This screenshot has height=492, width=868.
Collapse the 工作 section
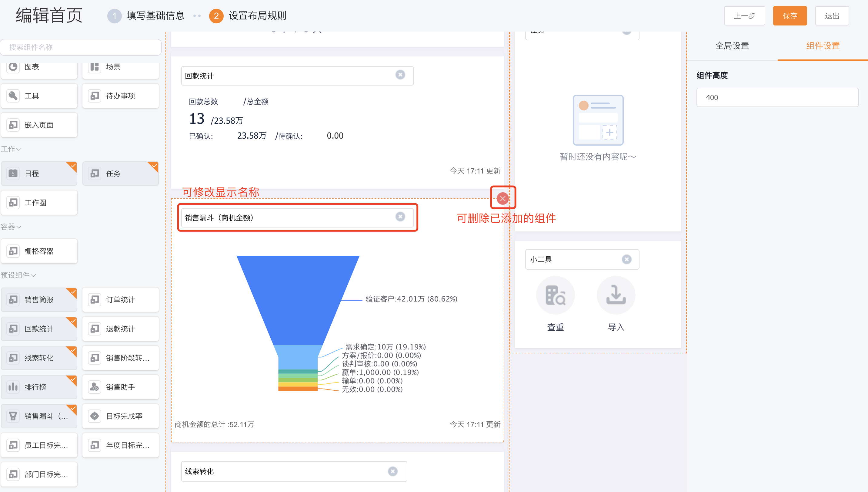[11, 149]
